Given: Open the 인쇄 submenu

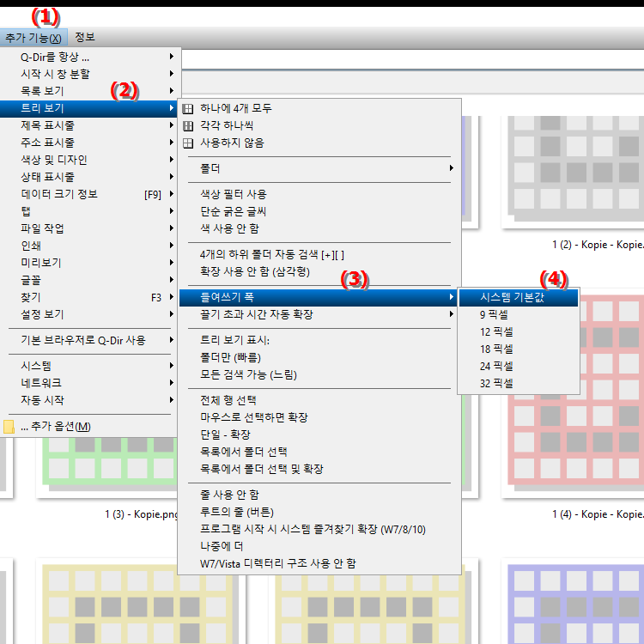Looking at the screenshot, I should 88,246.
